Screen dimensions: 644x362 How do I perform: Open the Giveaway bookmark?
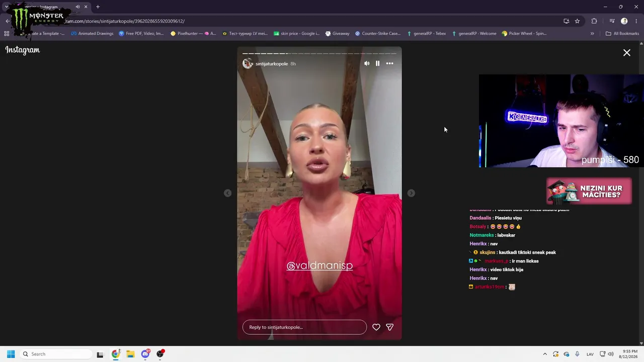point(338,34)
